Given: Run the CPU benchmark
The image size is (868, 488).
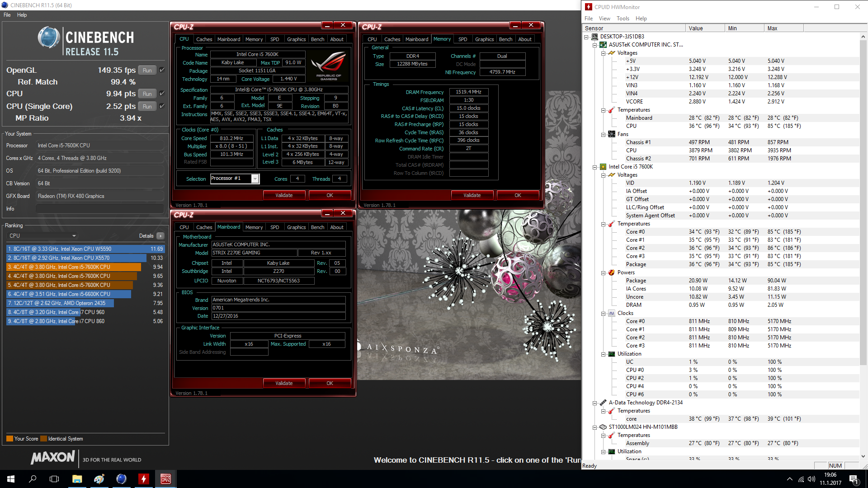Looking at the screenshot, I should click(x=147, y=94).
